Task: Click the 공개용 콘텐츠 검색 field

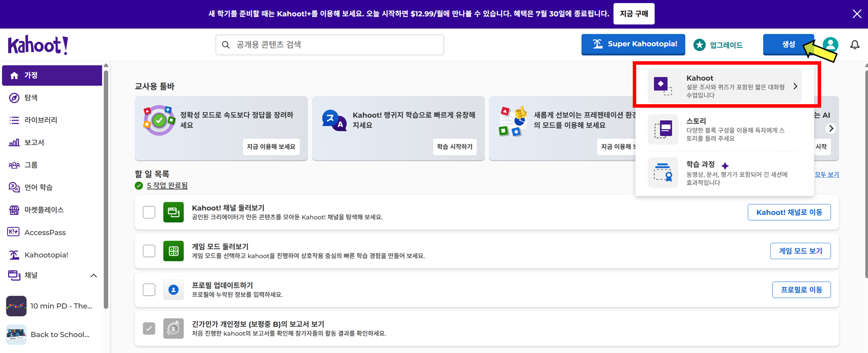Action: [x=329, y=45]
